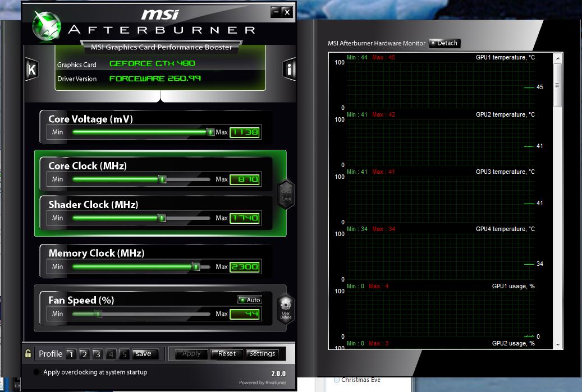Click the Core Voltage value field 1138
The width and height of the screenshot is (582, 392).
coord(245,132)
